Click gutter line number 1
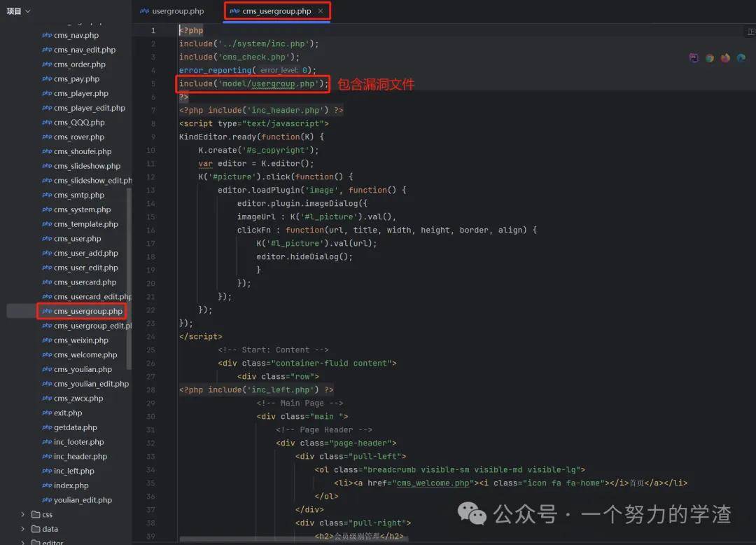This screenshot has height=545, width=756. point(153,30)
